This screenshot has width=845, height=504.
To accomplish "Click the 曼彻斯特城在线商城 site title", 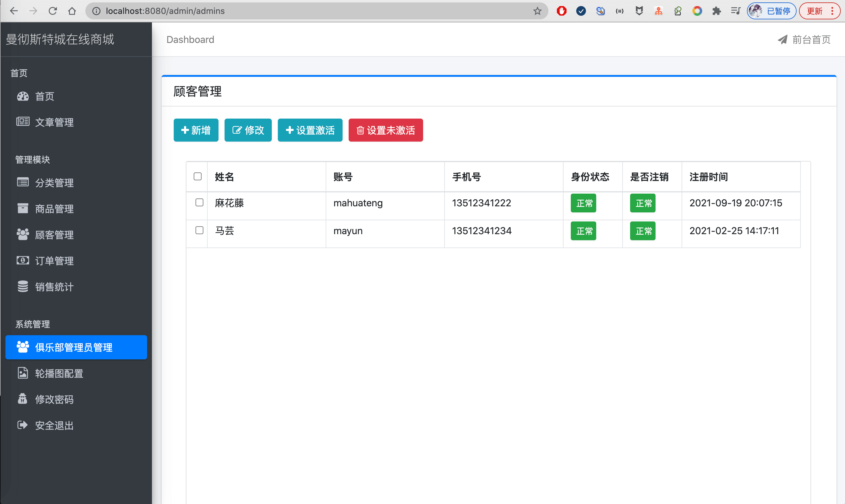I will [60, 39].
